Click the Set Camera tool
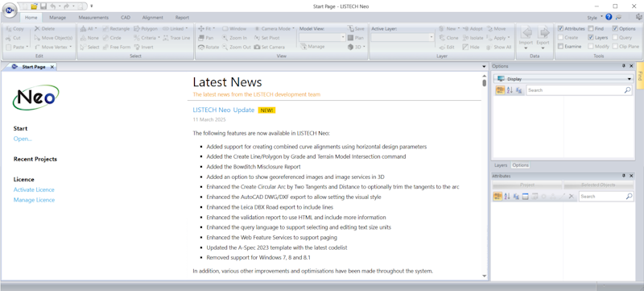The height and width of the screenshot is (291, 644). (269, 47)
